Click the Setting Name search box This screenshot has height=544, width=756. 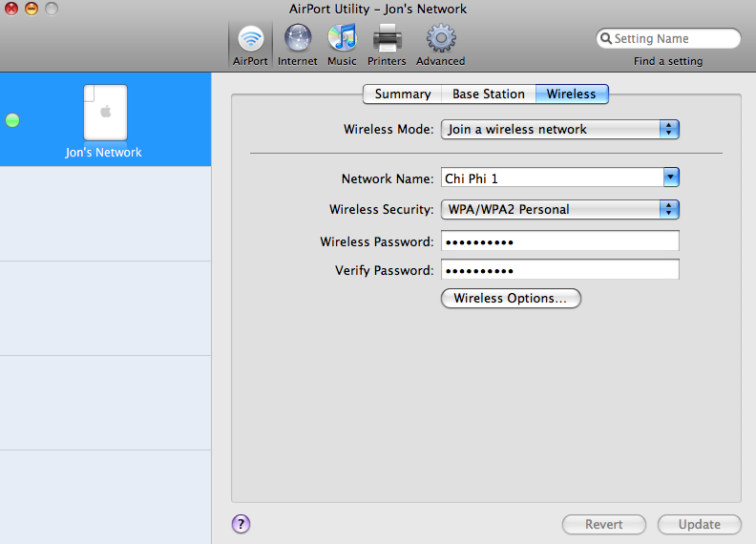tap(668, 38)
